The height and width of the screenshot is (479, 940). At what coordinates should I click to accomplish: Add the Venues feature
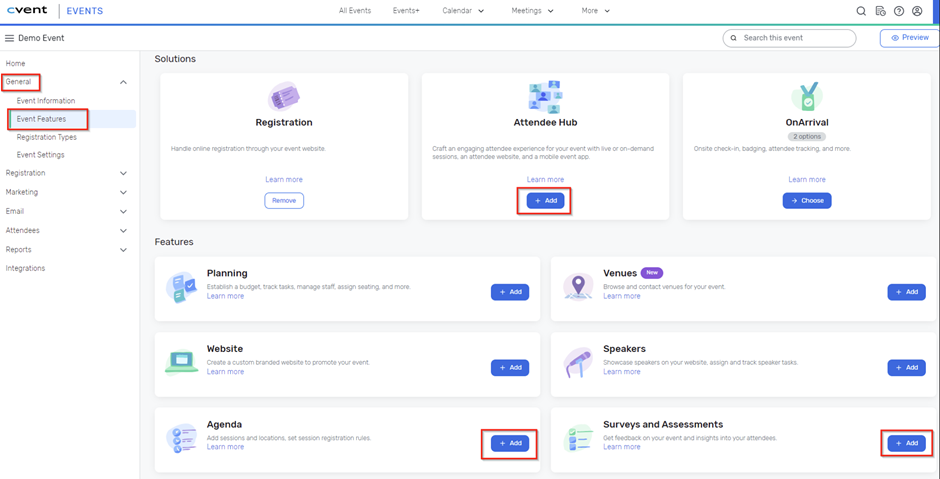pyautogui.click(x=906, y=292)
